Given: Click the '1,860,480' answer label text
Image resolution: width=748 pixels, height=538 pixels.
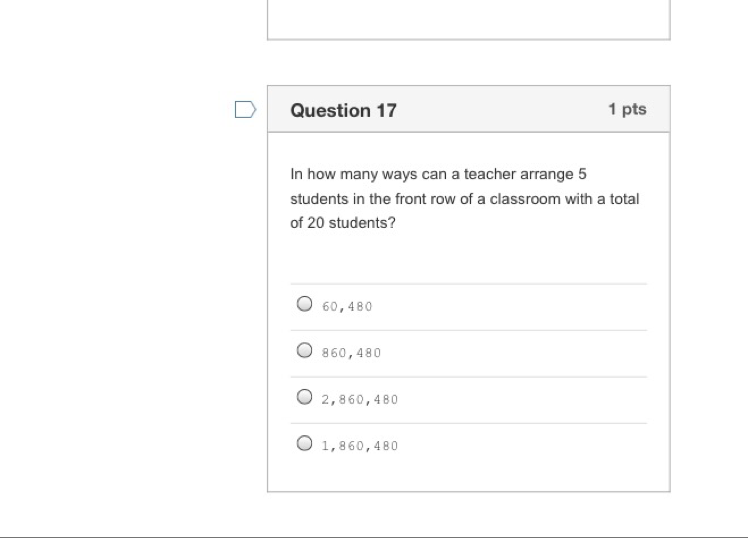Looking at the screenshot, I should tap(360, 446).
